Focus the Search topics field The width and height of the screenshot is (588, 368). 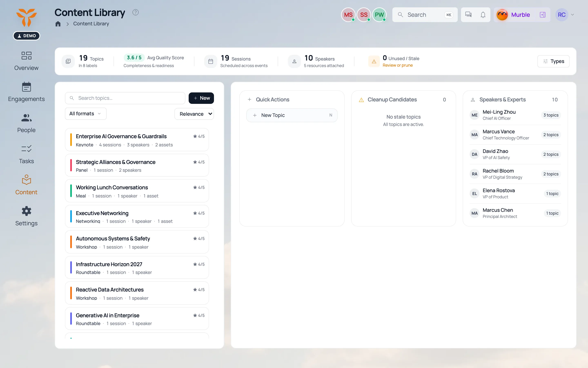coord(125,98)
